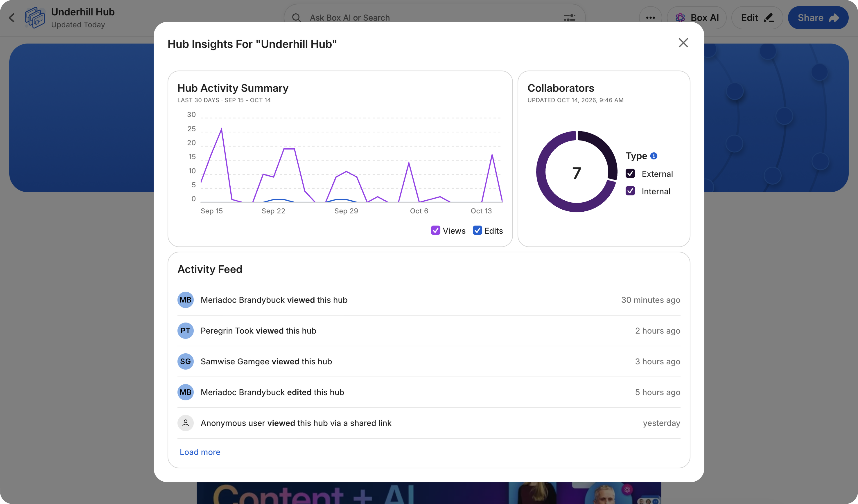The height and width of the screenshot is (504, 858).
Task: Click the 'yesterday' timestamp
Action: [x=662, y=423]
